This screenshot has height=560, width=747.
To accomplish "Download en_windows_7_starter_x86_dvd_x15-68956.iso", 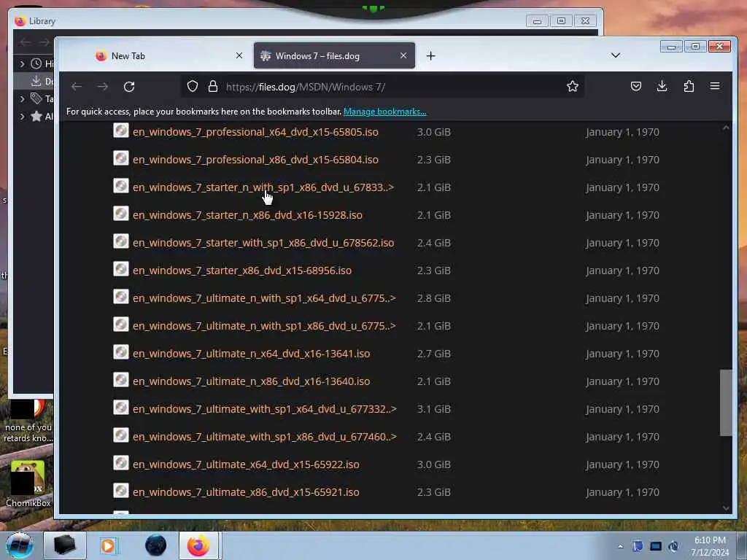I will 242,270.
